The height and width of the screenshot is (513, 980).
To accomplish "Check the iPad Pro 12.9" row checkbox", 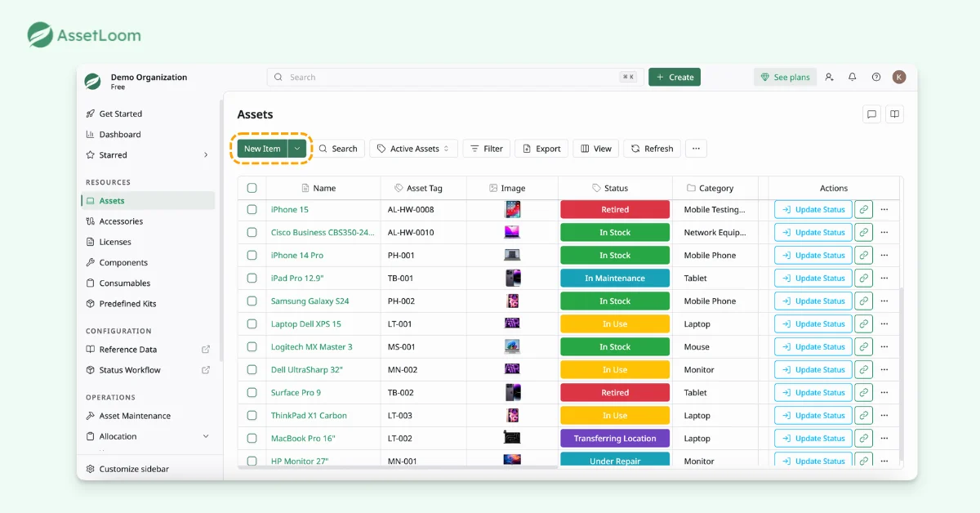I will (252, 279).
